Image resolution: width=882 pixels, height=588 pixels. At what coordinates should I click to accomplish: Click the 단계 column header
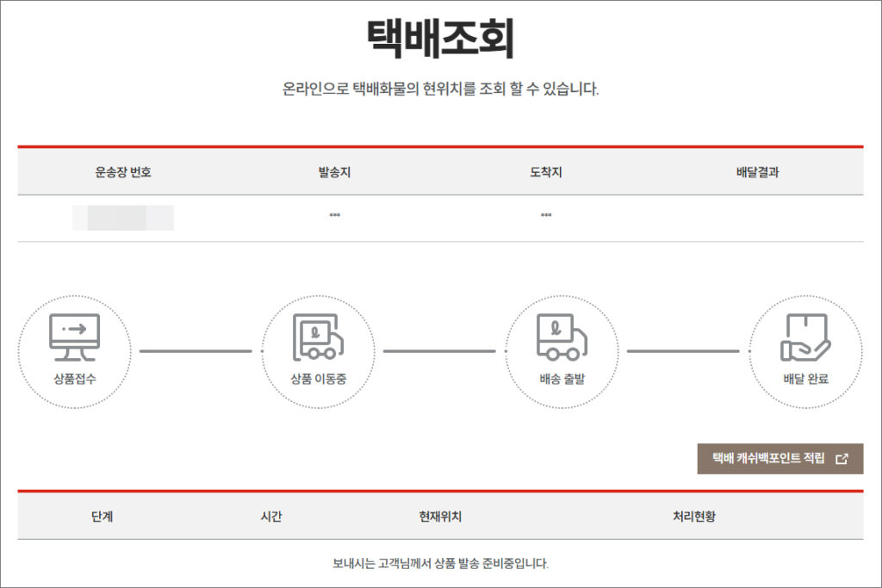(x=102, y=517)
